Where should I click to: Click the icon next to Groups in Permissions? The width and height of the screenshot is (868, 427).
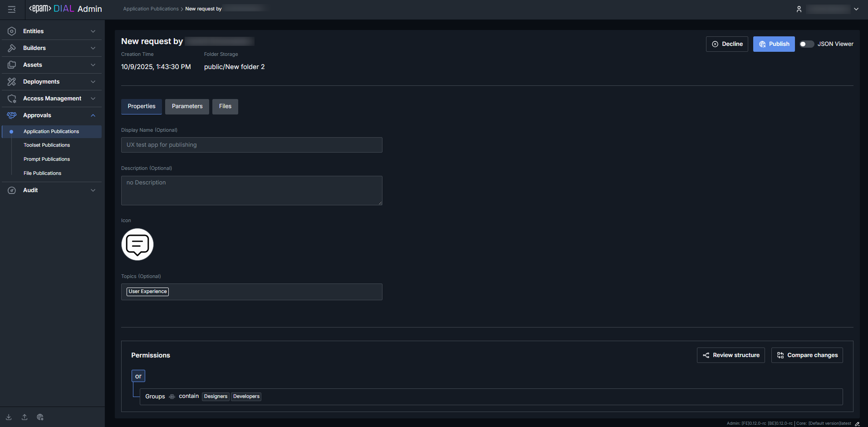click(172, 397)
